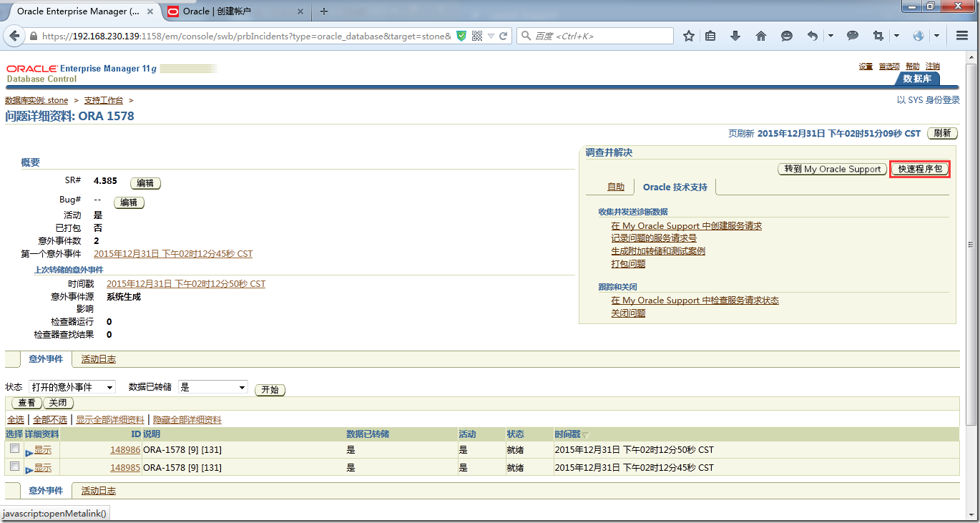The image size is (980, 523).
Task: Open address bar history dropdown arrow
Action: tap(491, 36)
